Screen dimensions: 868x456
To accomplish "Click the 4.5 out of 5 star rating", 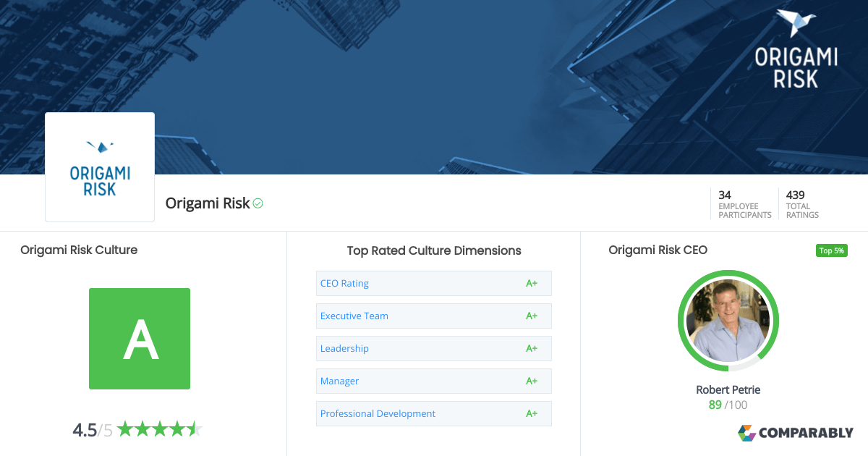I will [136, 428].
